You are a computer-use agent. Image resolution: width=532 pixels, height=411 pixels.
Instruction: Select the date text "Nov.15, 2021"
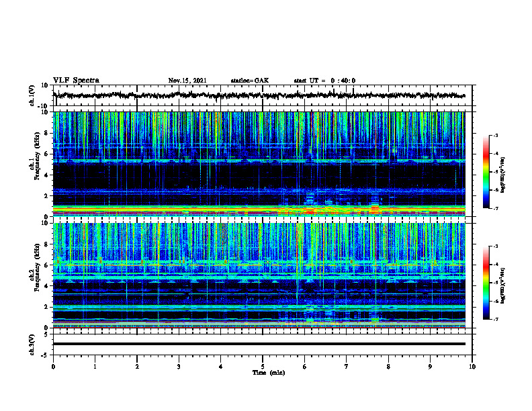187,81
